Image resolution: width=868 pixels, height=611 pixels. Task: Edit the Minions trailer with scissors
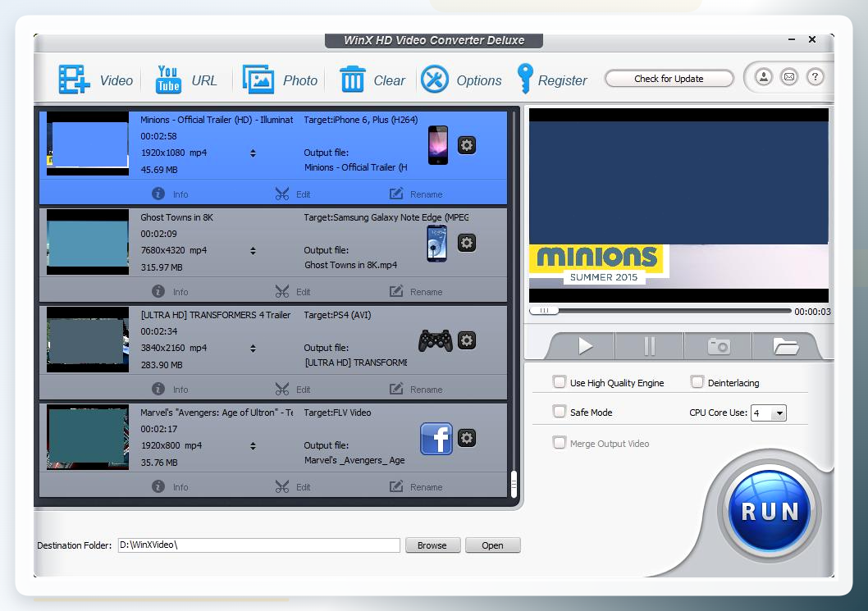[x=293, y=194]
